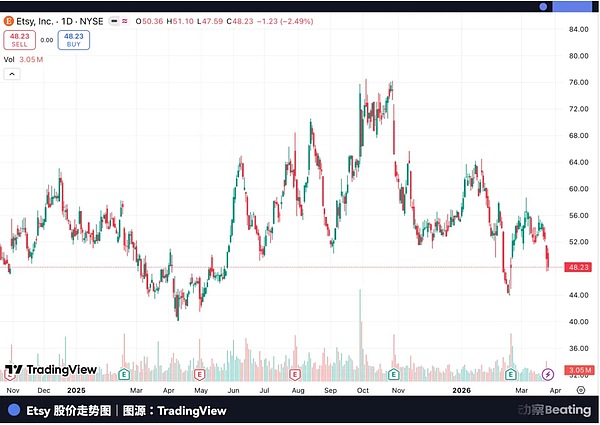Screen dimensions: 600x425
Task: Click the 64.00 level on price scale
Action: [x=576, y=162]
